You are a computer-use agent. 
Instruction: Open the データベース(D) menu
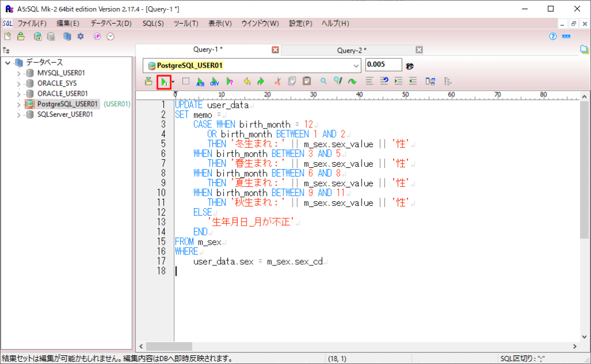point(111,24)
